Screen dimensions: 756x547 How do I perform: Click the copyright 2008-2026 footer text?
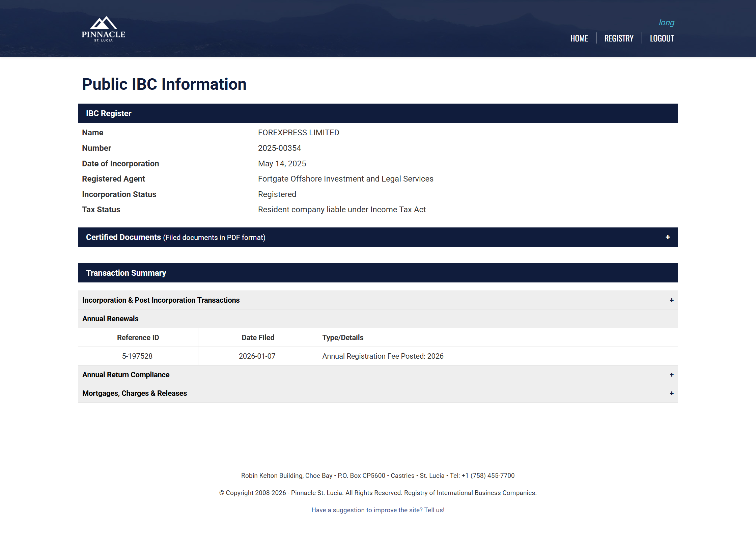pos(378,493)
